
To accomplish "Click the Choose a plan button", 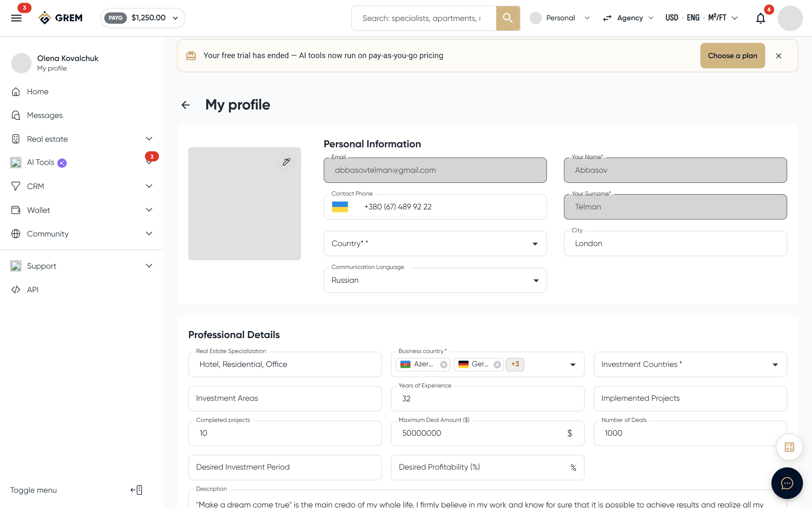I will [x=732, y=55].
